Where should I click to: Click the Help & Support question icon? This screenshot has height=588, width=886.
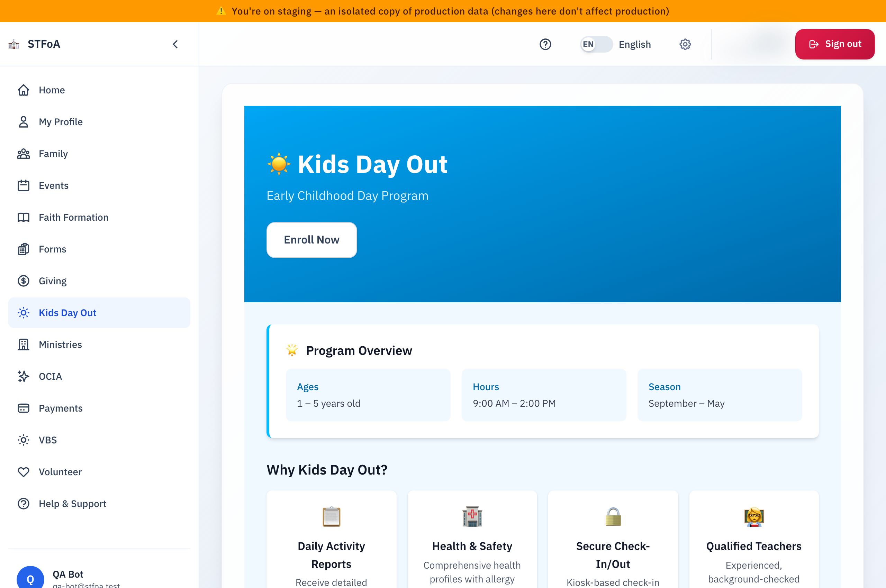(23, 504)
